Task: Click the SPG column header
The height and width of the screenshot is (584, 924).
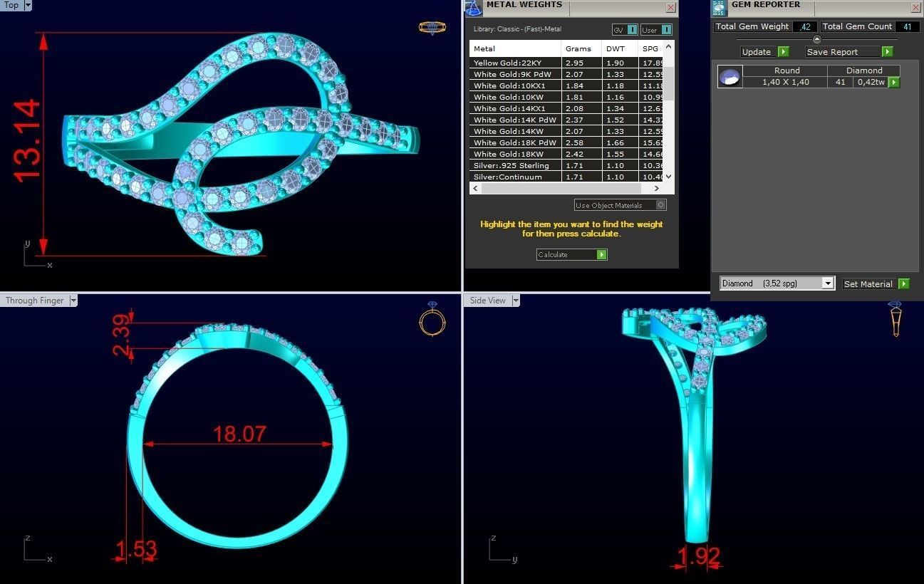Action: coord(650,48)
